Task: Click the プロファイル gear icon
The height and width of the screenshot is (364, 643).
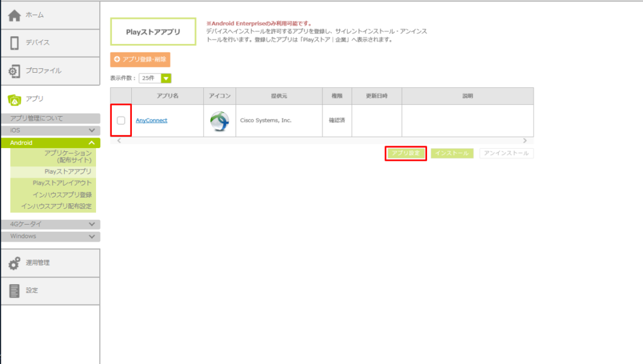Action: [15, 71]
